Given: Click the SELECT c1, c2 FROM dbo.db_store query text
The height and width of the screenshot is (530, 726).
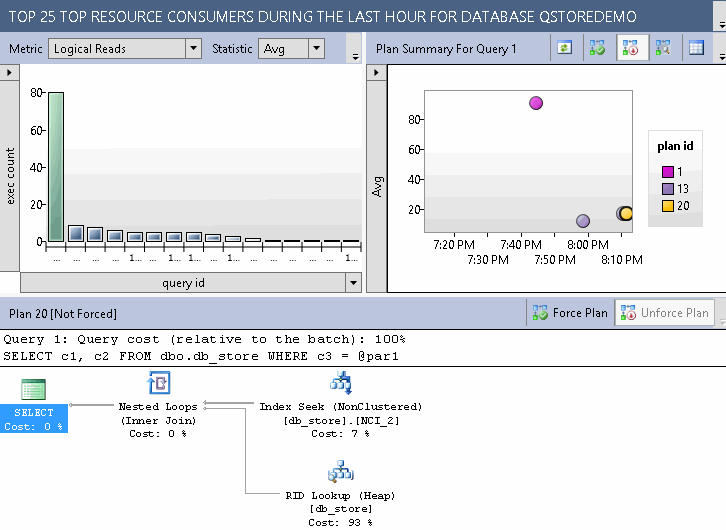Looking at the screenshot, I should [200, 356].
